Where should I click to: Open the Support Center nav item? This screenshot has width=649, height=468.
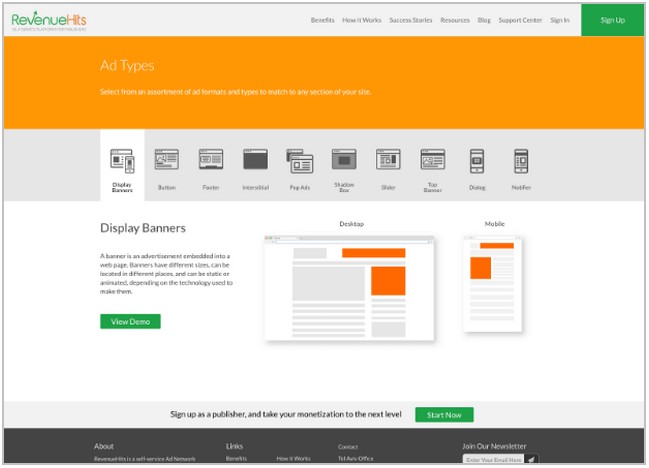(x=520, y=20)
